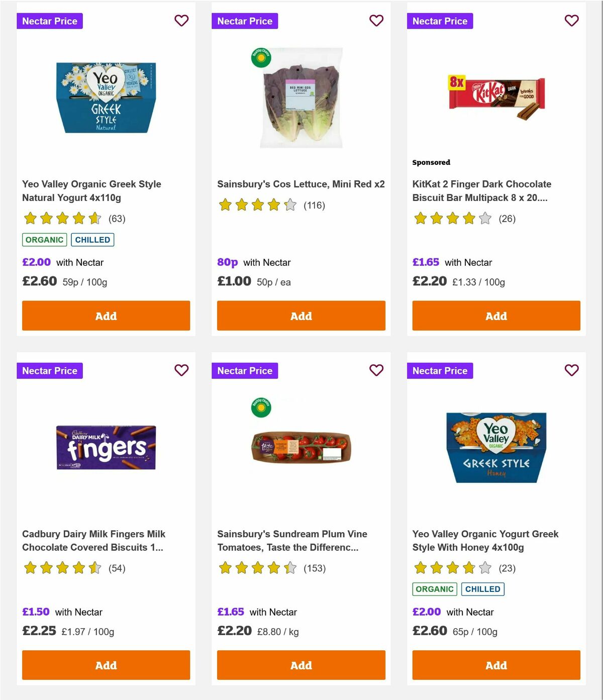The height and width of the screenshot is (700, 603).
Task: Click the heart icon on the Cos Lettuce card
Action: pos(376,21)
